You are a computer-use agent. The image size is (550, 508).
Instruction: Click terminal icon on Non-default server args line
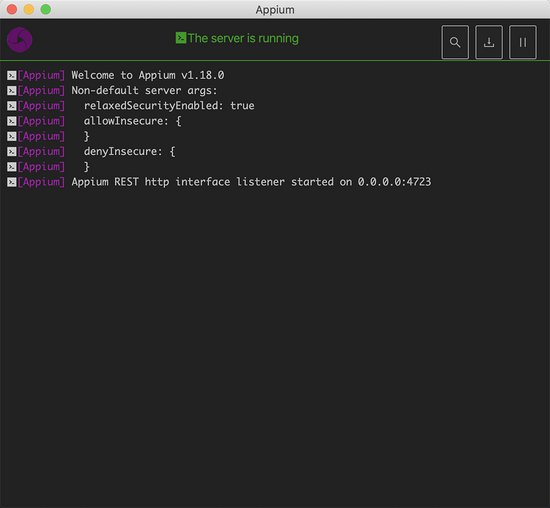12,91
